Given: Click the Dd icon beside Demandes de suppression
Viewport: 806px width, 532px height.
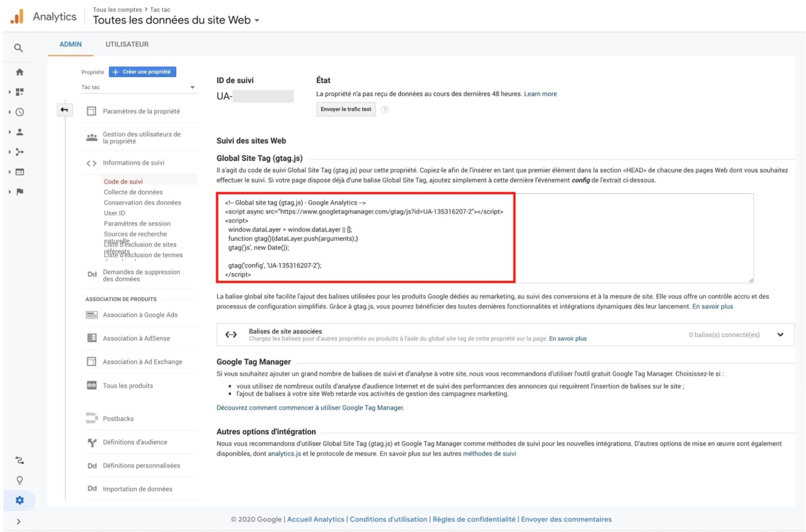Looking at the screenshot, I should click(x=92, y=274).
